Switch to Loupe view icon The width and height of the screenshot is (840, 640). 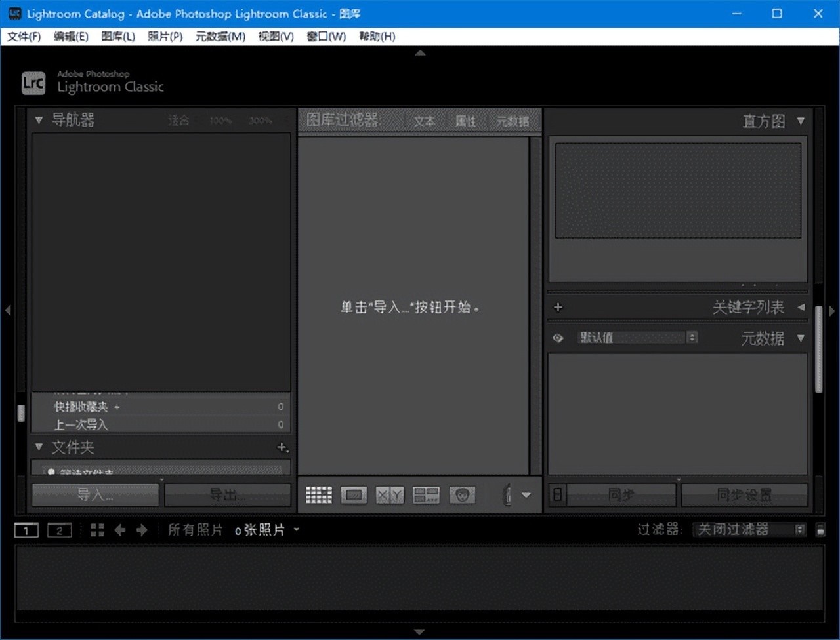(x=354, y=495)
